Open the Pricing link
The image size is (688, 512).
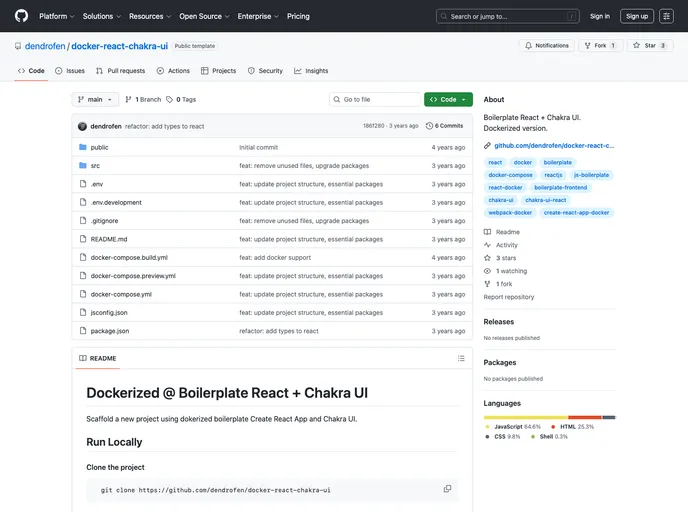tap(298, 16)
